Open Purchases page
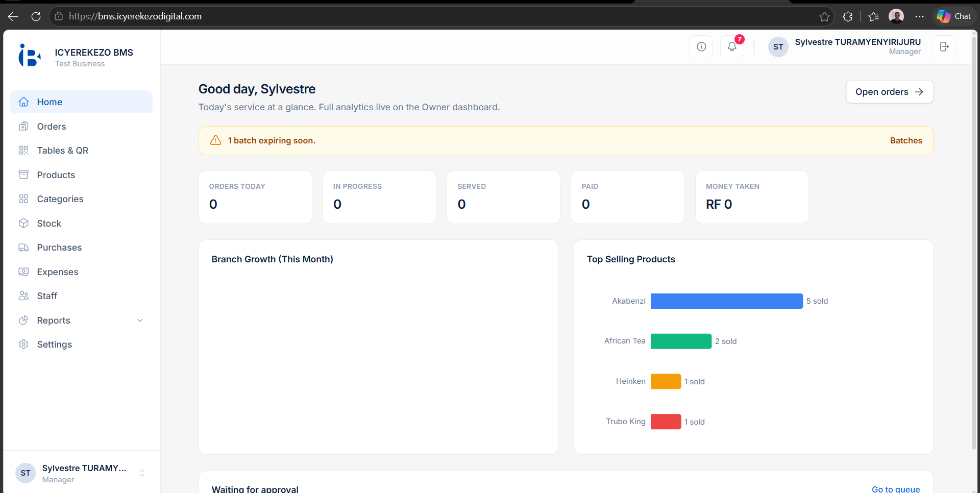Image resolution: width=980 pixels, height=493 pixels. (x=81, y=248)
